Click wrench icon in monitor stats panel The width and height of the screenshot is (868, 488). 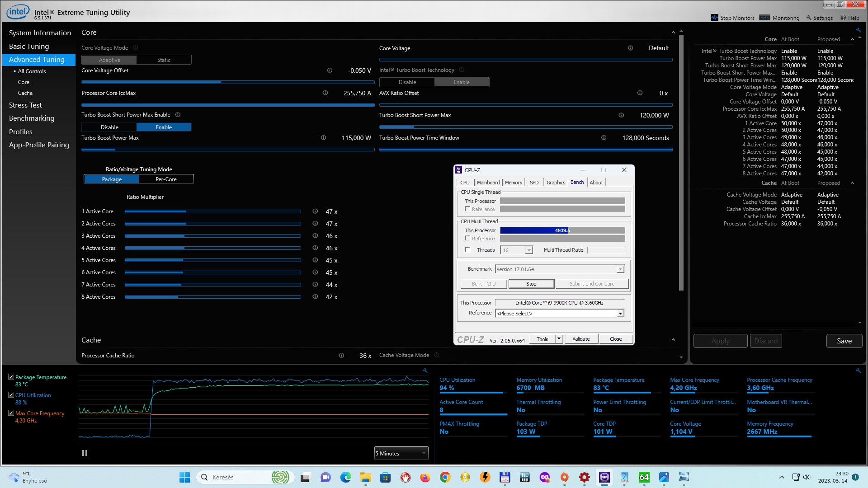coord(858,371)
